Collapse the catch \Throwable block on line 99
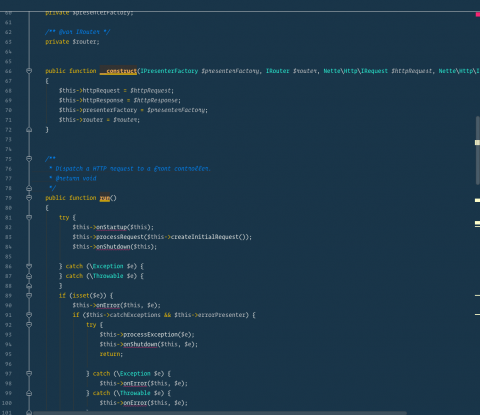Viewport: 480px width, 415px height. (29, 393)
